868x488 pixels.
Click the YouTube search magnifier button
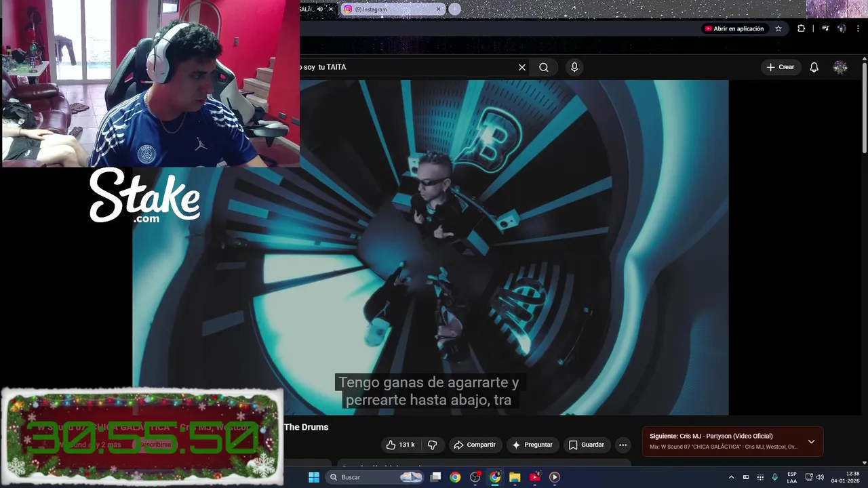544,67
